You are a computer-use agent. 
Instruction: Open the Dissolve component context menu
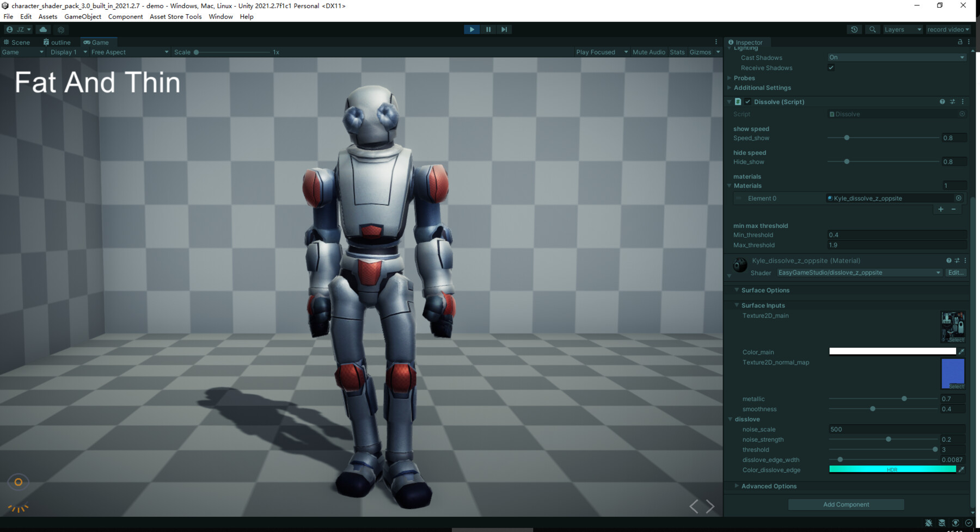click(x=963, y=102)
